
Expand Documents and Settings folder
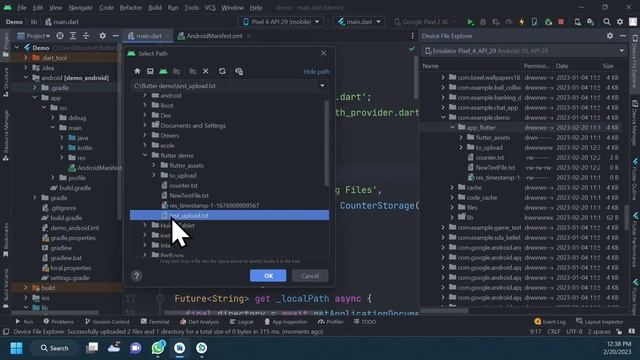145,125
